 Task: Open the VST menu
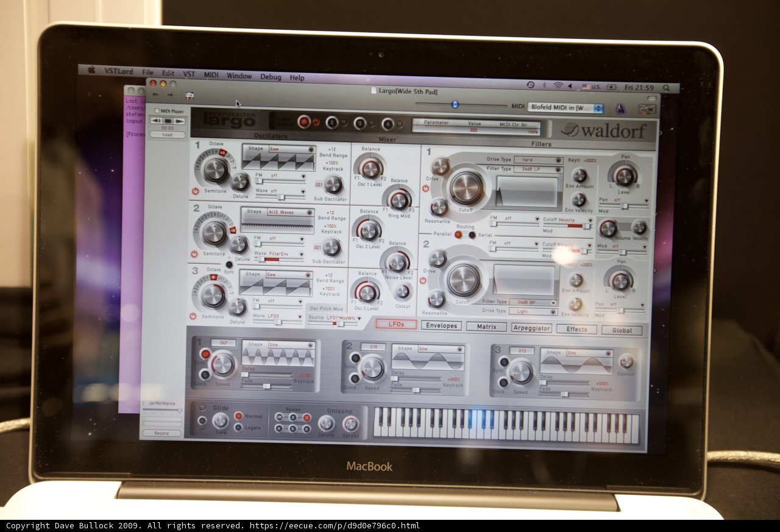coord(190,74)
